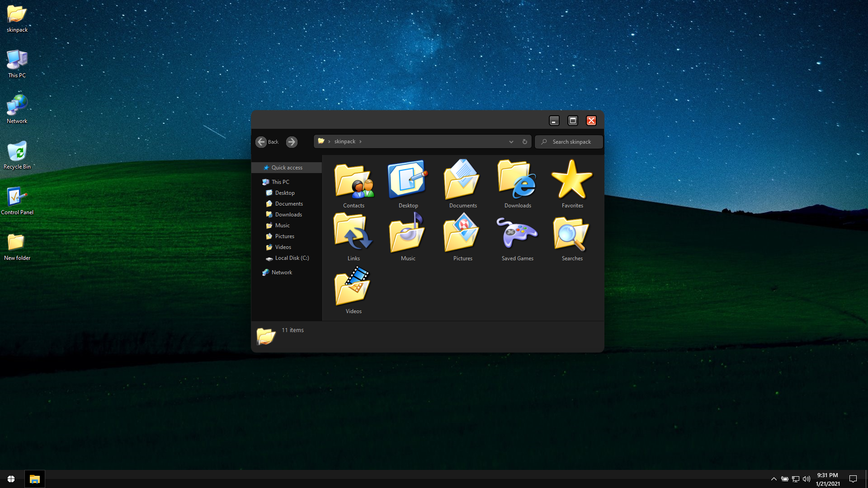Open the Saved Games controller icon

pos(517,235)
